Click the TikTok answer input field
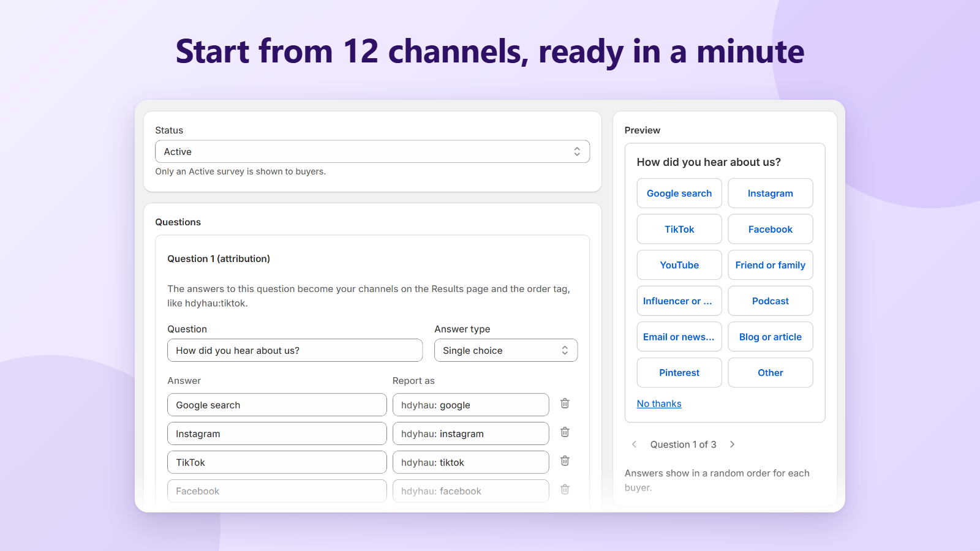Image resolution: width=980 pixels, height=551 pixels. coord(277,462)
